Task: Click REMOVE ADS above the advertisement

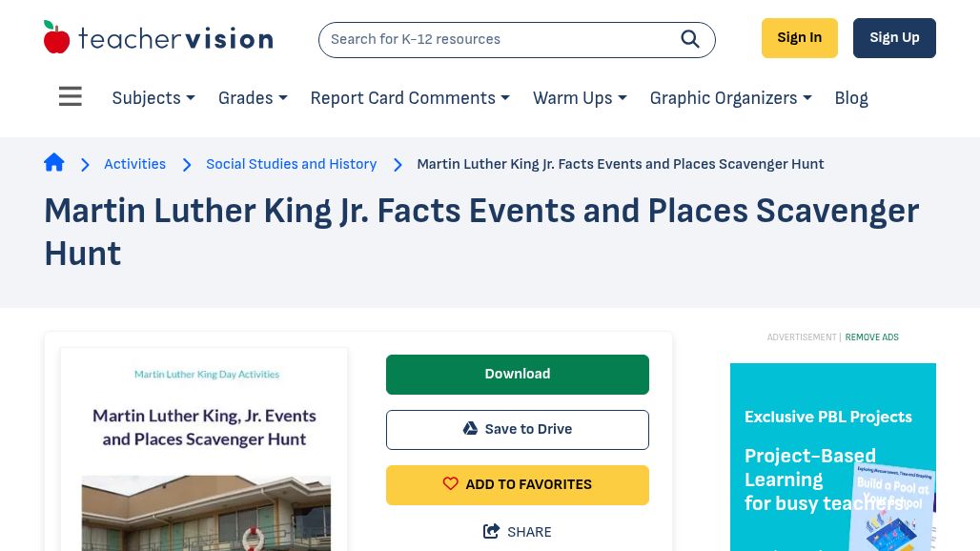Action: pyautogui.click(x=871, y=337)
